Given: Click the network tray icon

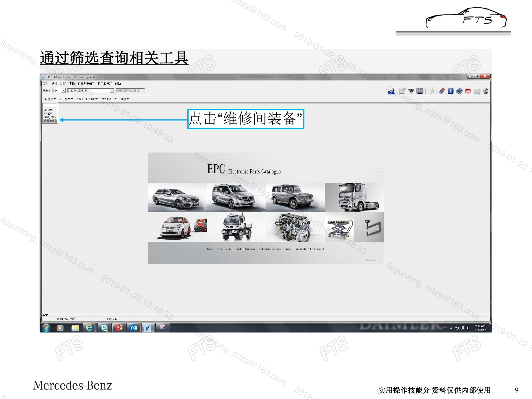Looking at the screenshot, I should point(457,328).
